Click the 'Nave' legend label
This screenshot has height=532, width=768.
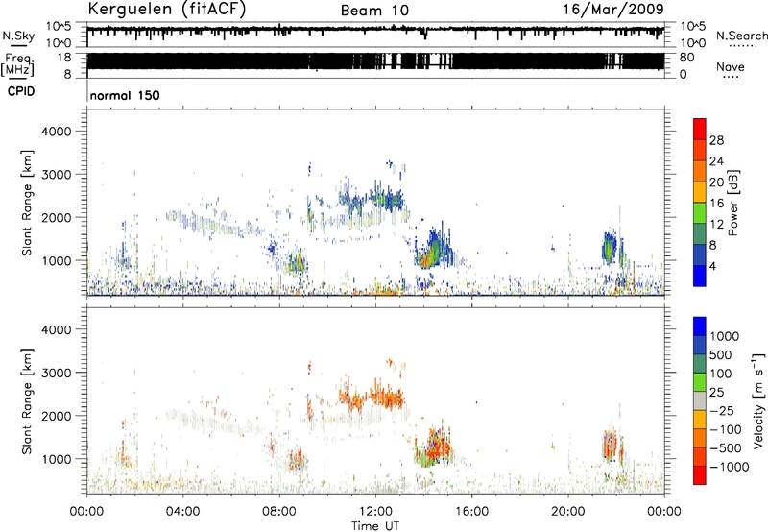(x=731, y=67)
